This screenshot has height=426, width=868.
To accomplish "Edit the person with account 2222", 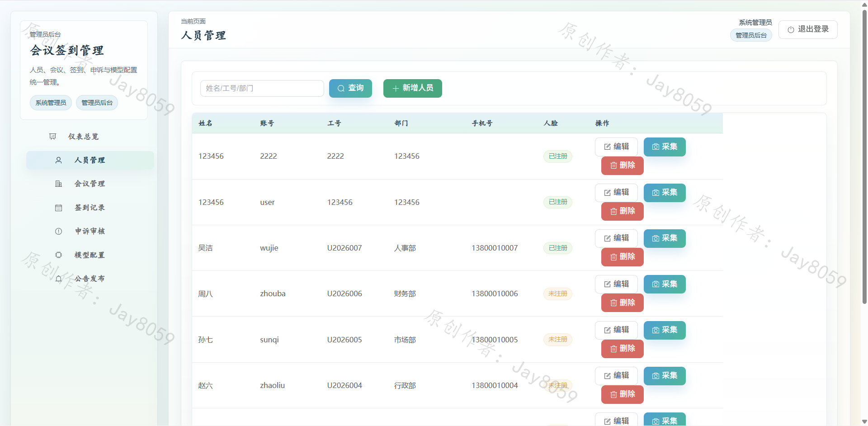I will (616, 147).
